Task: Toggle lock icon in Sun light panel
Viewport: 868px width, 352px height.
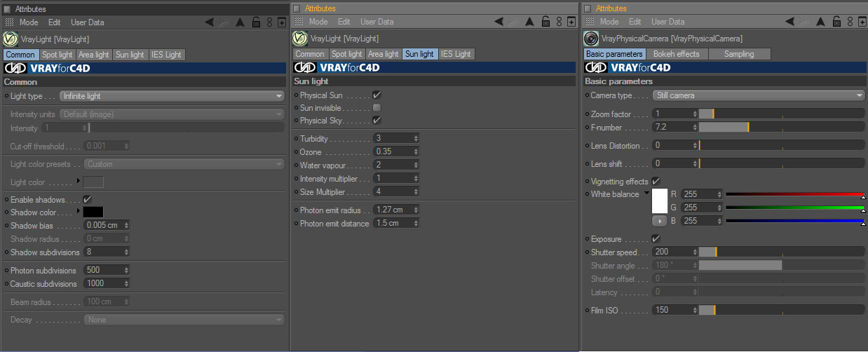Action: [x=545, y=22]
